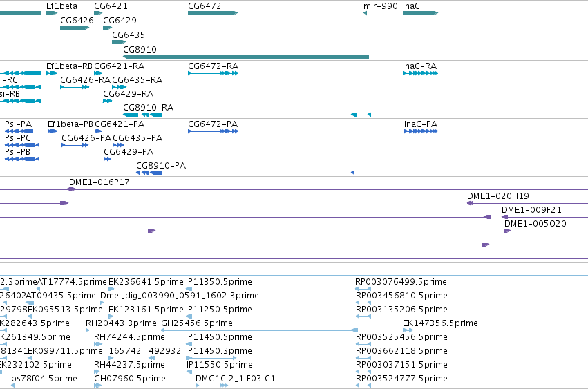Click the DME1-005O20 clone label
This screenshot has height=389, width=588.
(x=535, y=224)
